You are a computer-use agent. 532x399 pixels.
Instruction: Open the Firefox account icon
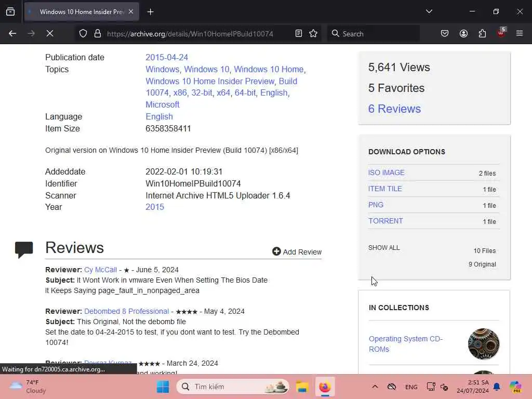point(463,33)
